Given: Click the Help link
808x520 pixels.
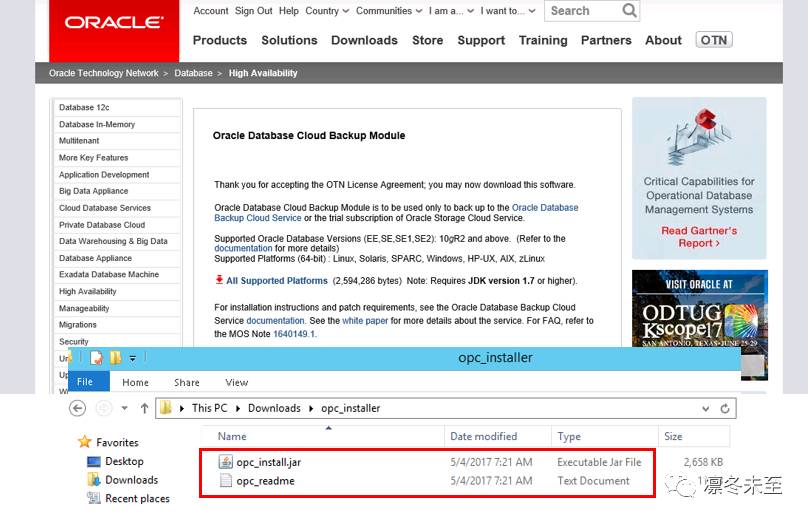Looking at the screenshot, I should point(289,11).
